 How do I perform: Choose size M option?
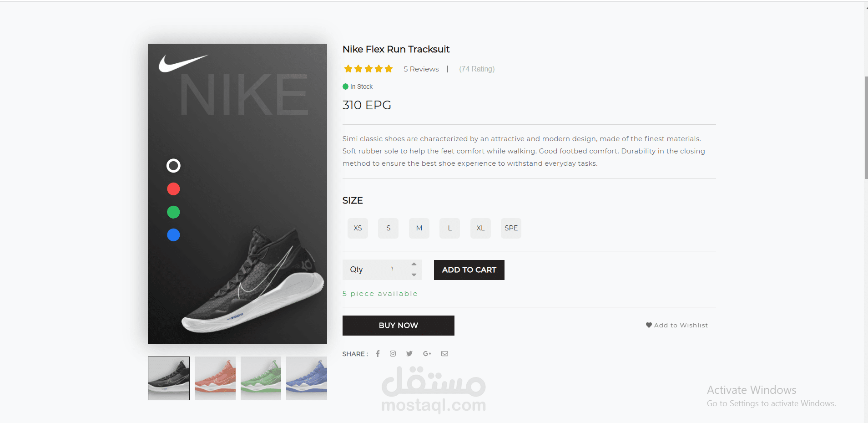pyautogui.click(x=419, y=228)
